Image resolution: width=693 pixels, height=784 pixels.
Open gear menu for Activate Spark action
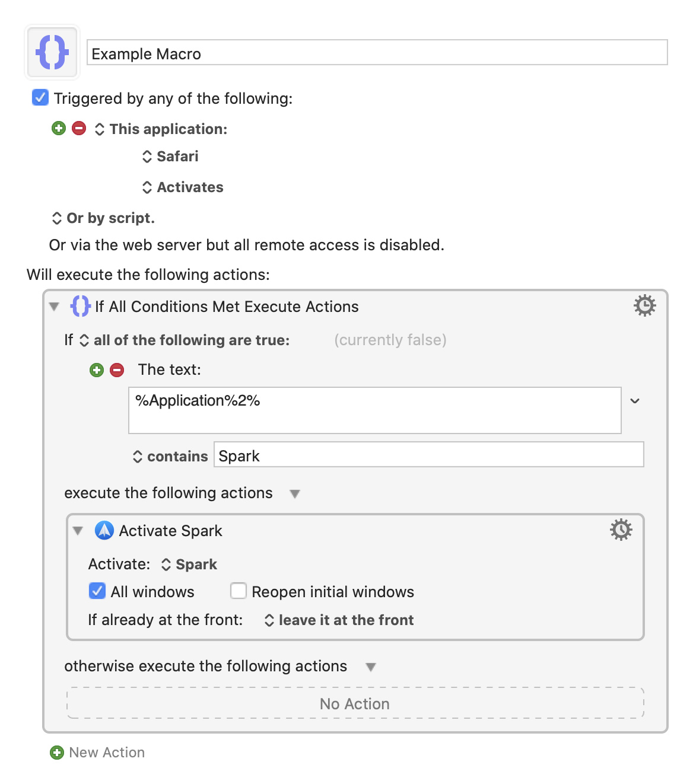pos(621,530)
